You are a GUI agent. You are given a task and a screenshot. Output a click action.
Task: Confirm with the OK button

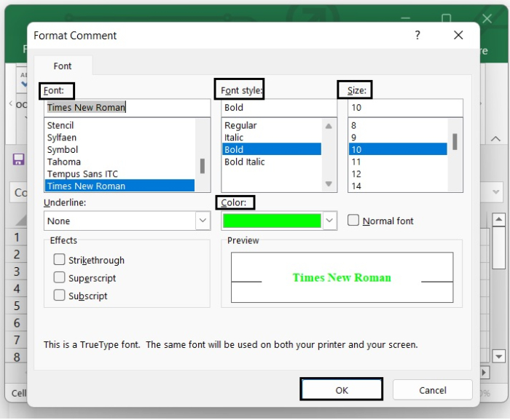[342, 389]
